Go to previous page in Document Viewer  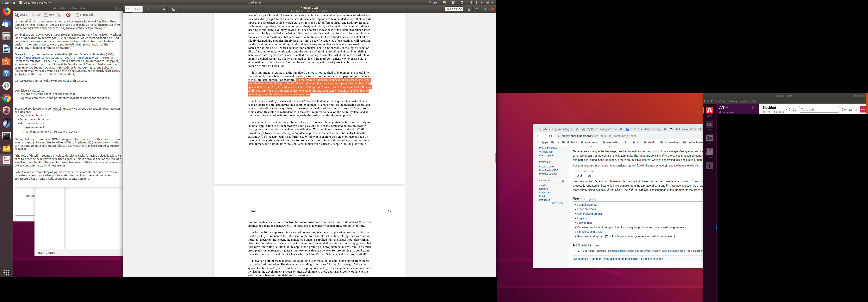149,9
